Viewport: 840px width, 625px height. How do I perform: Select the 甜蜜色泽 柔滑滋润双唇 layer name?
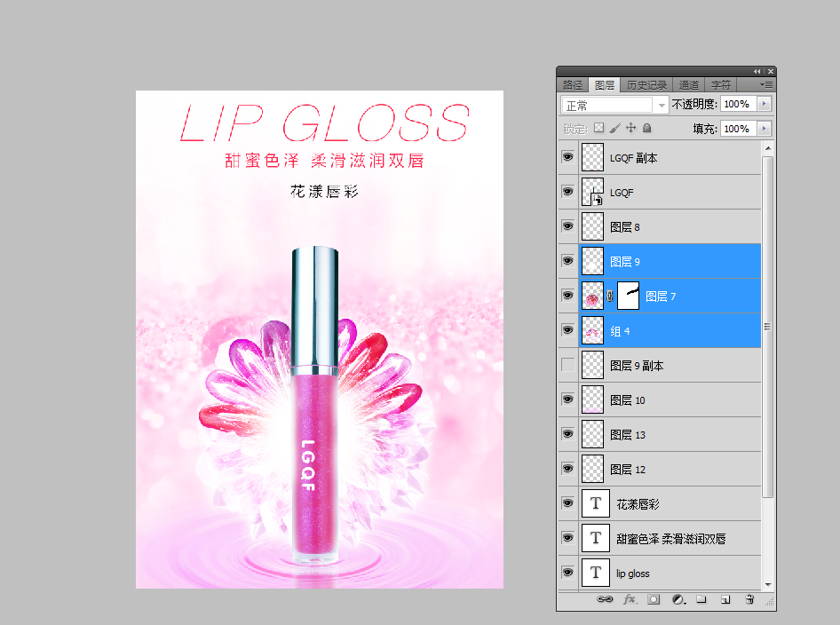coord(670,539)
